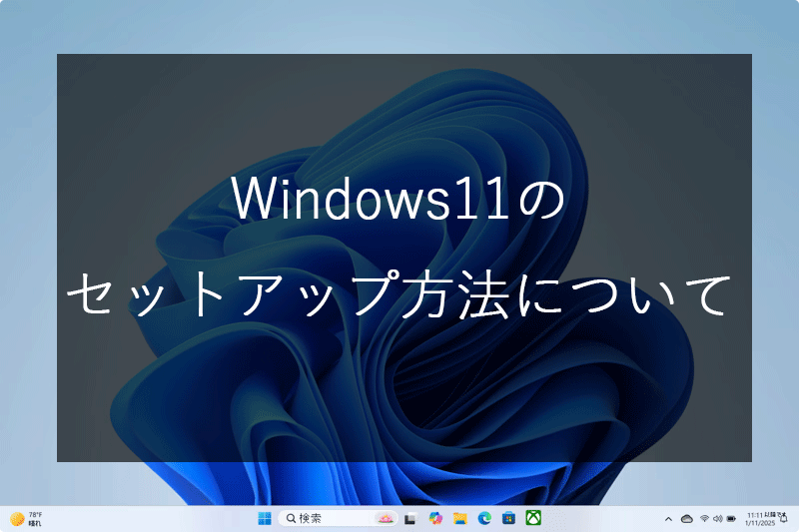Click the "Windows11の" title text
The height and width of the screenshot is (532, 799).
399,201
